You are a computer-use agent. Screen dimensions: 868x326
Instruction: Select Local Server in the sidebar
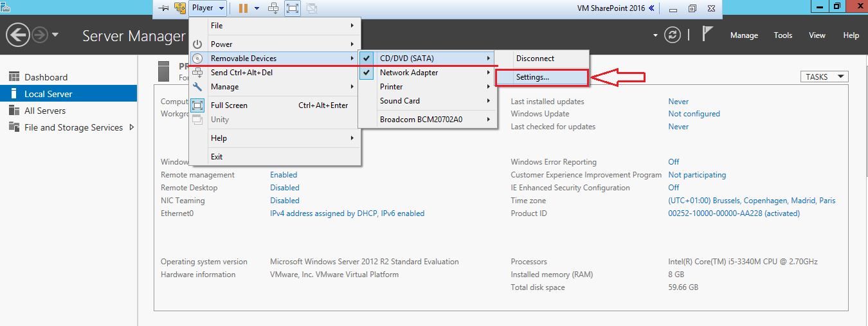[x=68, y=94]
